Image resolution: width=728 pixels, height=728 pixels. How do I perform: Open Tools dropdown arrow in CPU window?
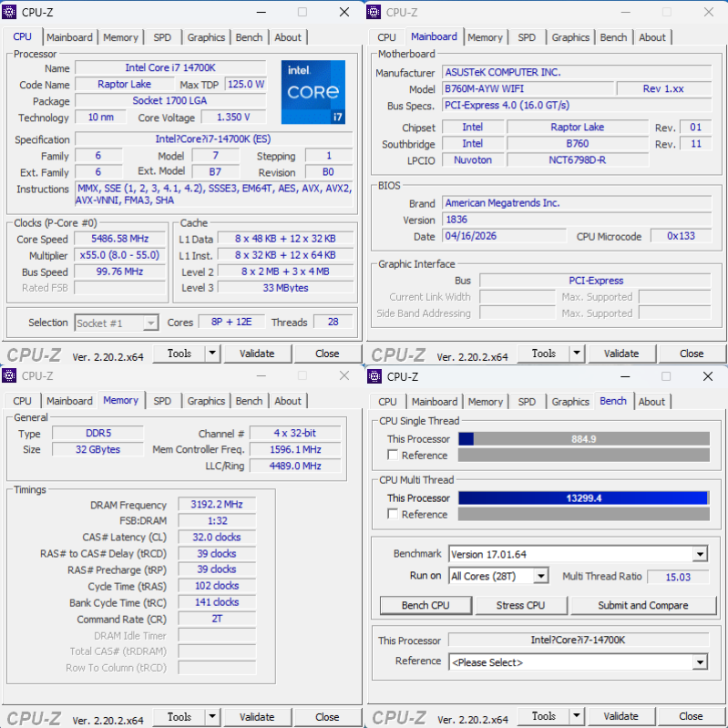(x=211, y=354)
